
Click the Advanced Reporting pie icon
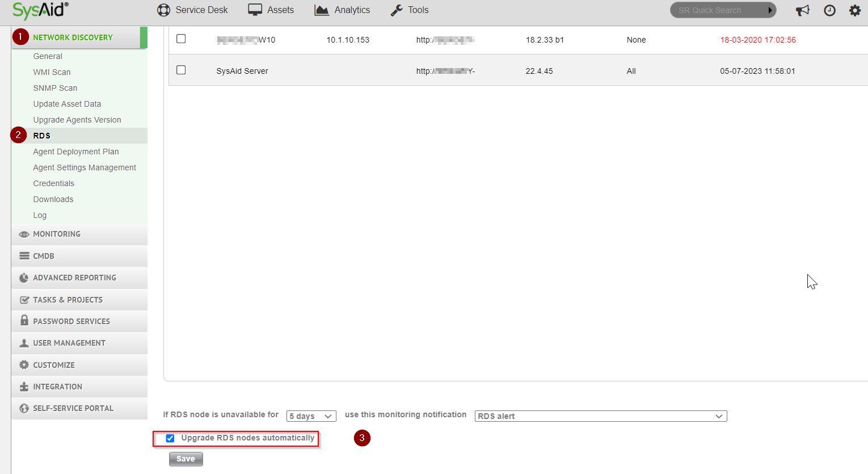point(24,278)
